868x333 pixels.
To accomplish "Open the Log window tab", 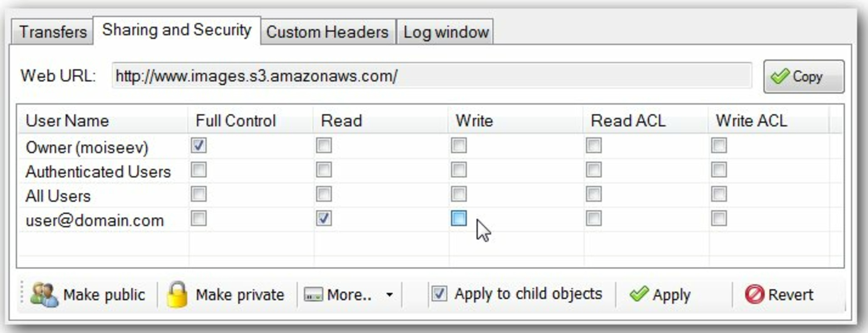I will 445,32.
